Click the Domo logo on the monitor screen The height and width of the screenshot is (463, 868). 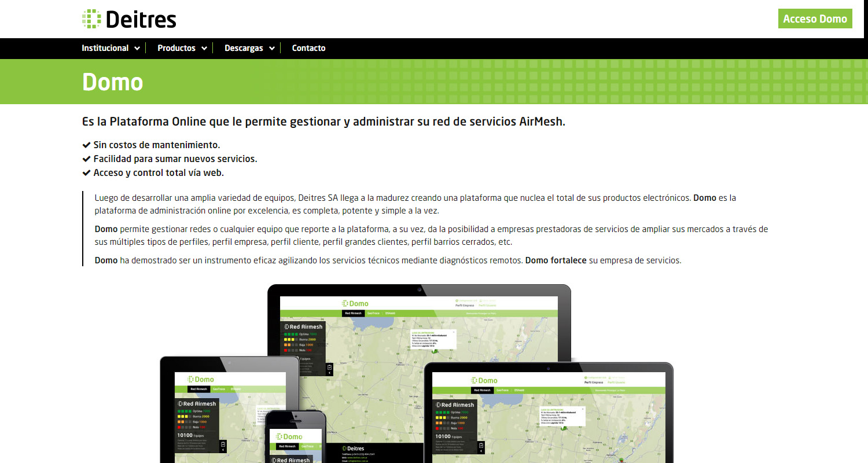(x=355, y=303)
